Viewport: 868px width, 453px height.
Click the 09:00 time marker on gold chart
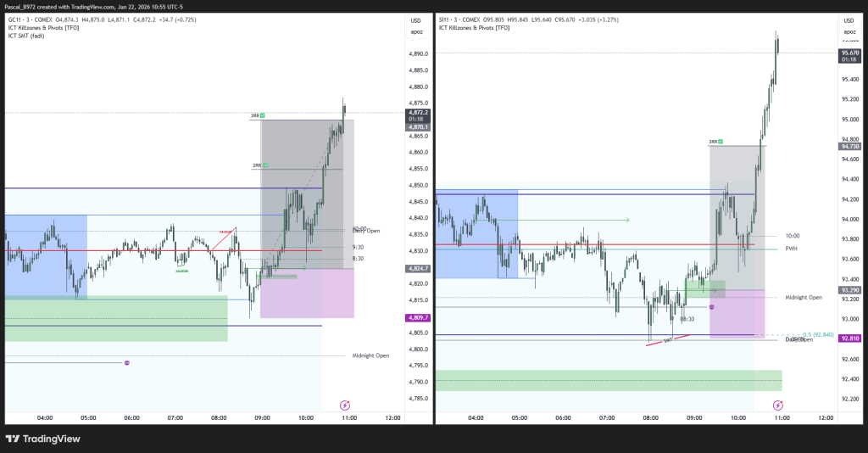[262, 417]
